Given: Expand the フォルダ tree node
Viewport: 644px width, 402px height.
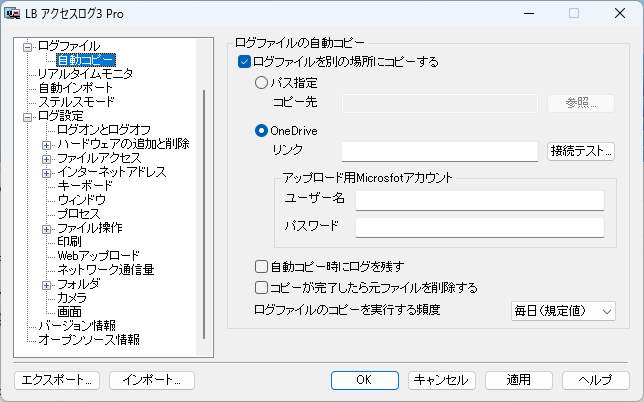Looking at the screenshot, I should [x=46, y=285].
